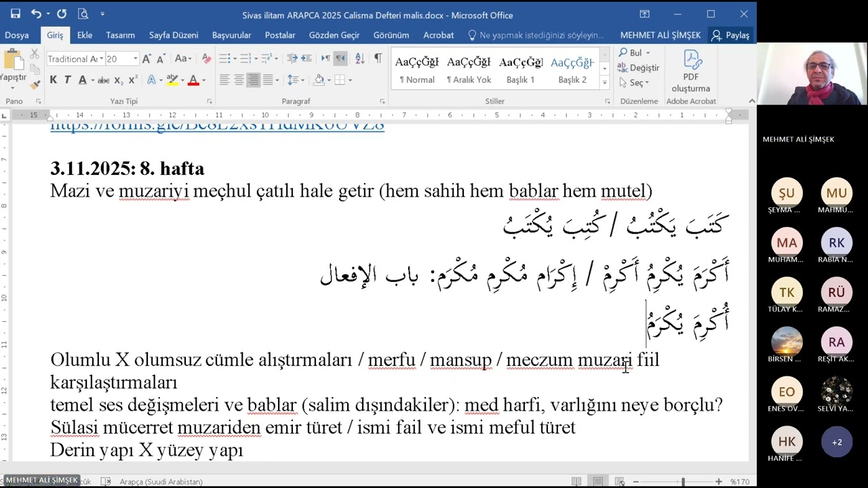Align text to the right
868x488 pixels.
point(253,80)
